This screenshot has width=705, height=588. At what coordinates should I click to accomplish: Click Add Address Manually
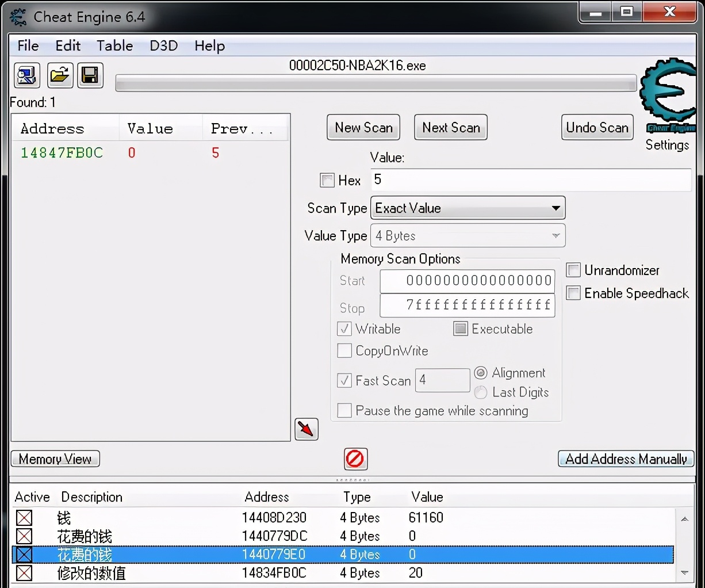[x=625, y=459]
